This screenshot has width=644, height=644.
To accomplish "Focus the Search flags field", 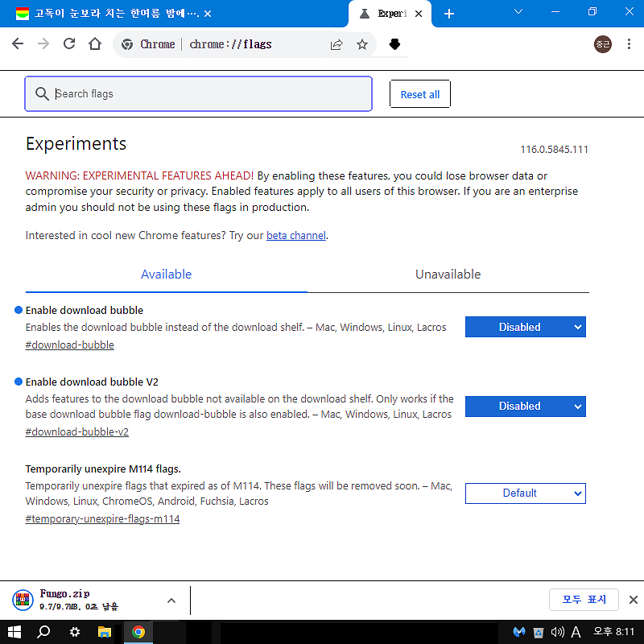I will click(x=198, y=93).
